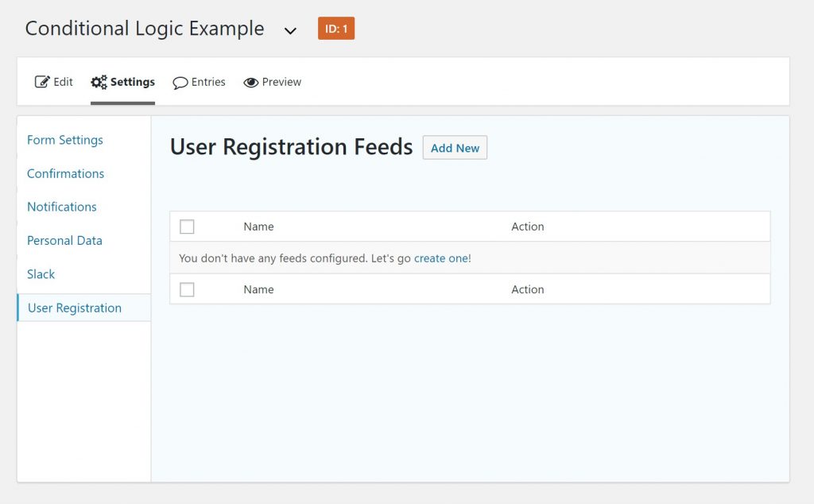Viewport: 814px width, 504px height.
Task: Click the Action column header at top
Action: tap(528, 227)
